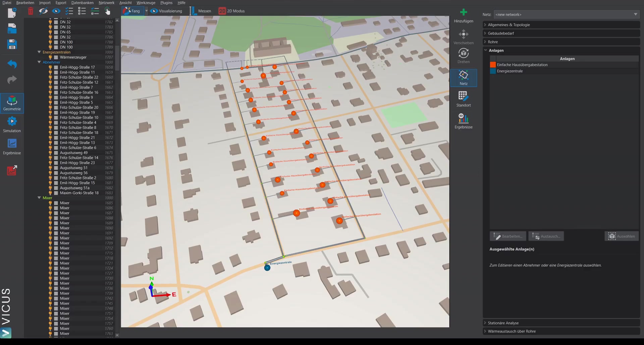Show selected objects via the blue eye icon
This screenshot has width=644, height=345.
pyautogui.click(x=56, y=11)
